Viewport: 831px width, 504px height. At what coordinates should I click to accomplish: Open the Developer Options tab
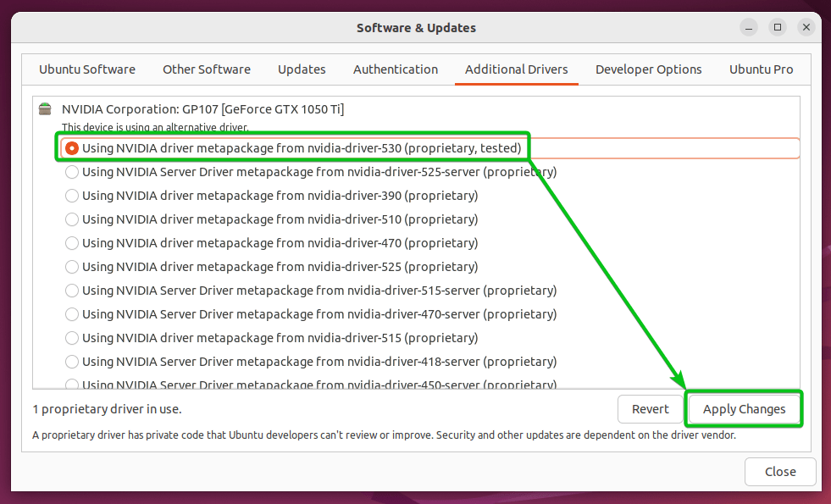click(648, 69)
